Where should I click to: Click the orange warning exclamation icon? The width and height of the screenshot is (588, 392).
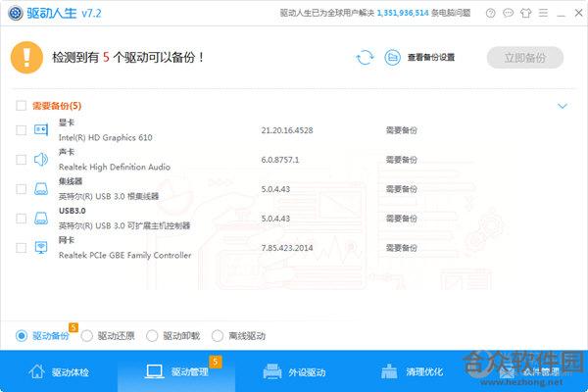pos(26,58)
